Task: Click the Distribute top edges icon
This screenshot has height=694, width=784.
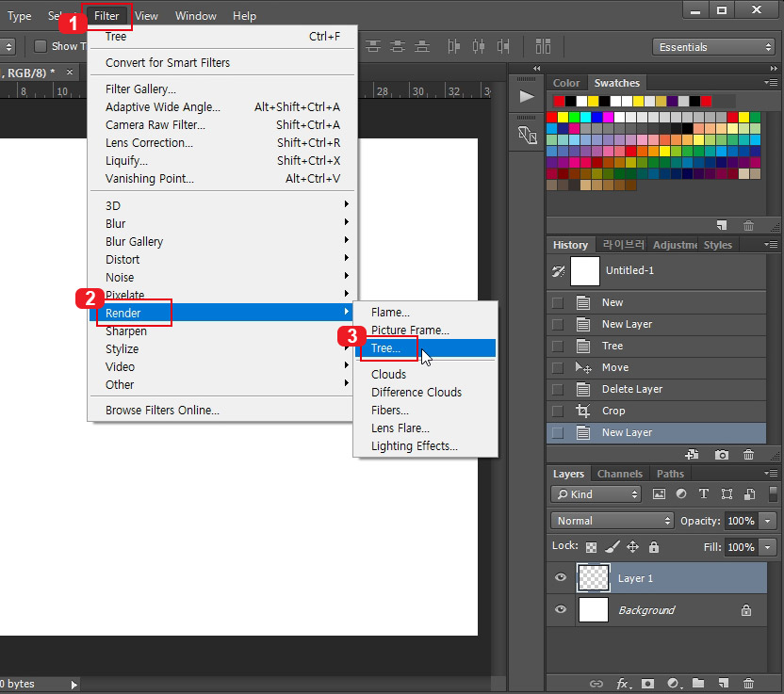Action: (x=372, y=46)
